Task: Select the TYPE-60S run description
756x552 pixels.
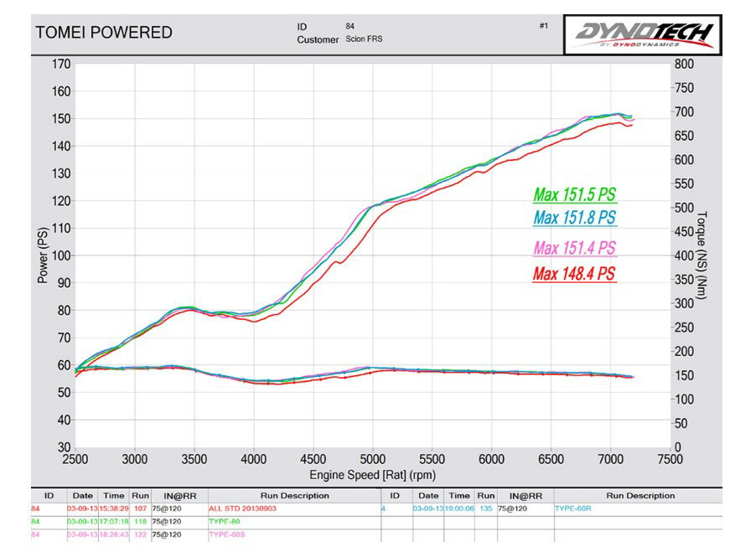Action: [x=226, y=534]
